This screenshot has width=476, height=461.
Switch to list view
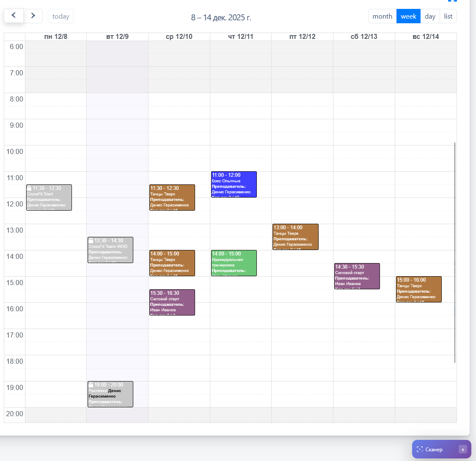(x=448, y=16)
